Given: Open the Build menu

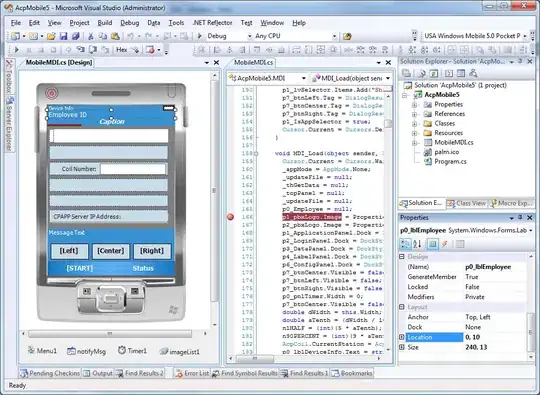Looking at the screenshot, I should [105, 23].
